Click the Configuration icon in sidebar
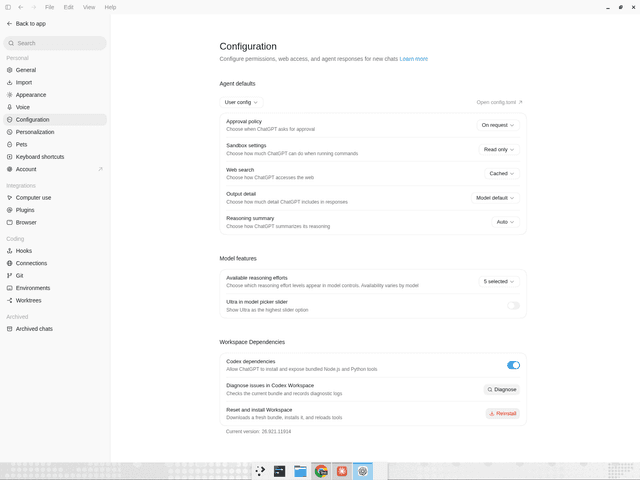The width and height of the screenshot is (640, 480). click(10, 120)
